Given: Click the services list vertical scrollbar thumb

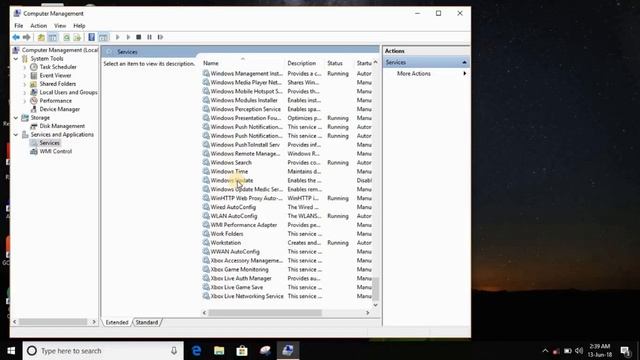Looking at the screenshot, I should (x=376, y=289).
